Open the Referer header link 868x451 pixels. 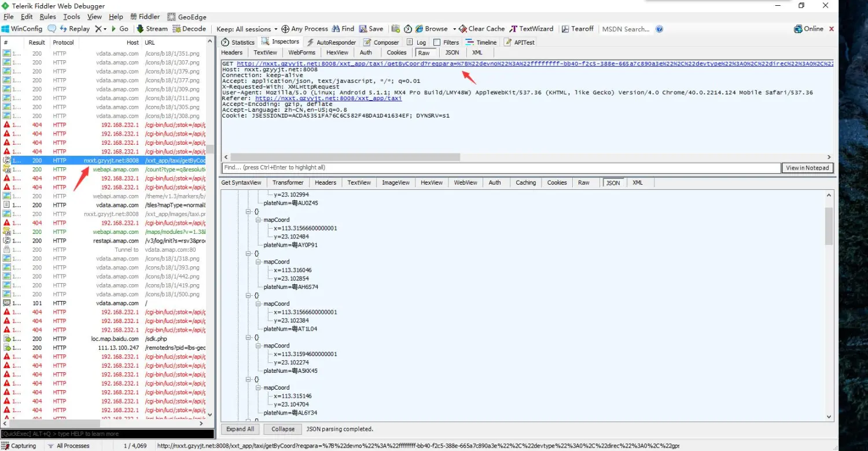(x=328, y=98)
